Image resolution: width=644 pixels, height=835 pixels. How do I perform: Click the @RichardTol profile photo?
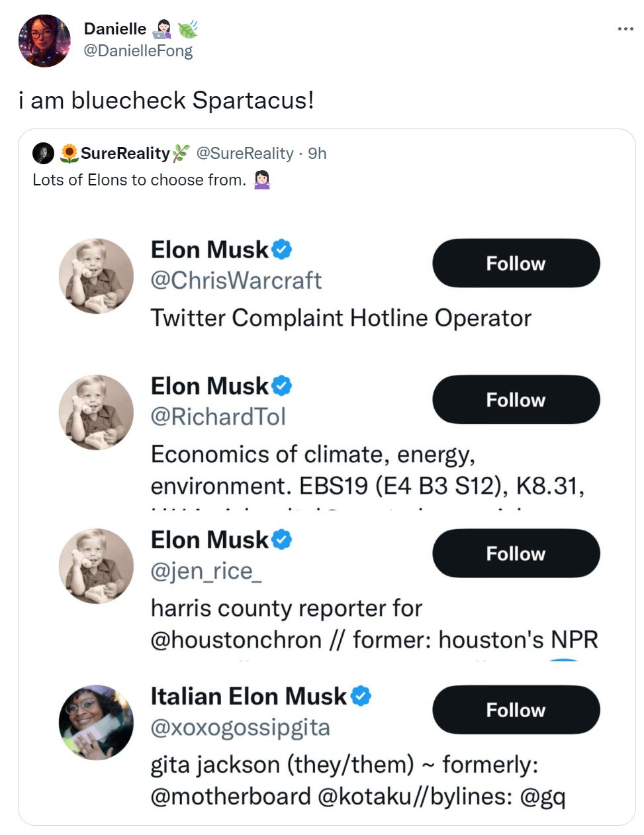(x=96, y=412)
